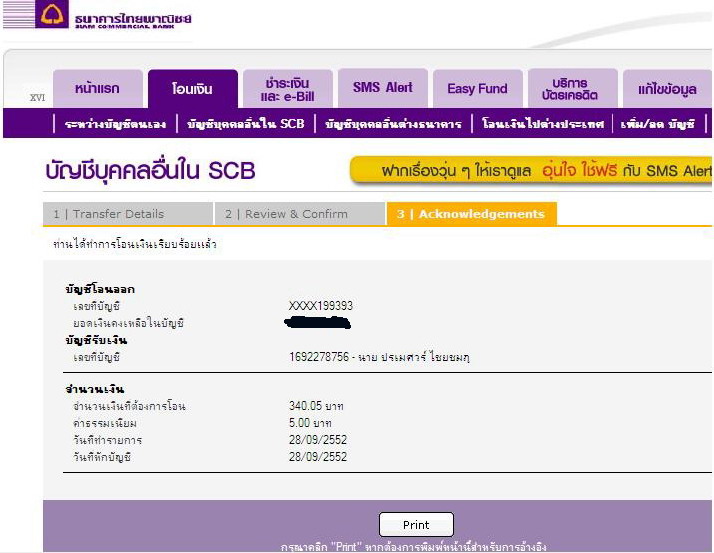Open the ชำระเงิน และ e-Bill tab
714x553 pixels.
pyautogui.click(x=288, y=88)
